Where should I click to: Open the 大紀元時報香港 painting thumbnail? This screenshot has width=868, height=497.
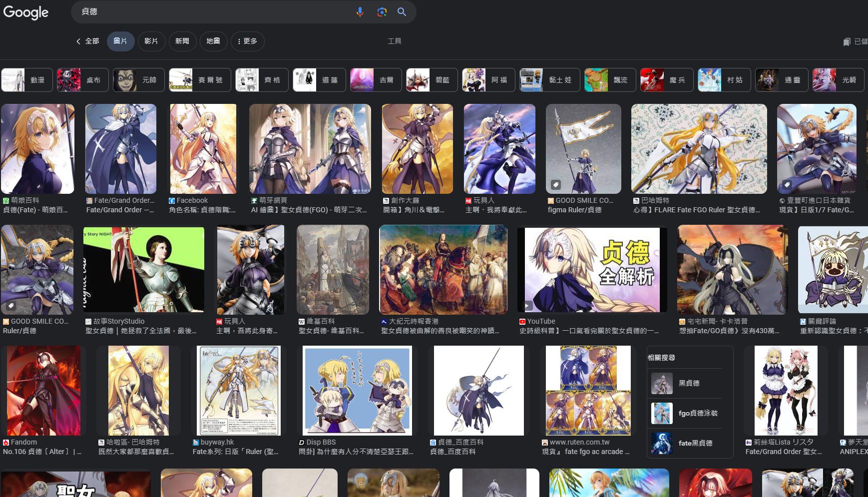(x=443, y=270)
